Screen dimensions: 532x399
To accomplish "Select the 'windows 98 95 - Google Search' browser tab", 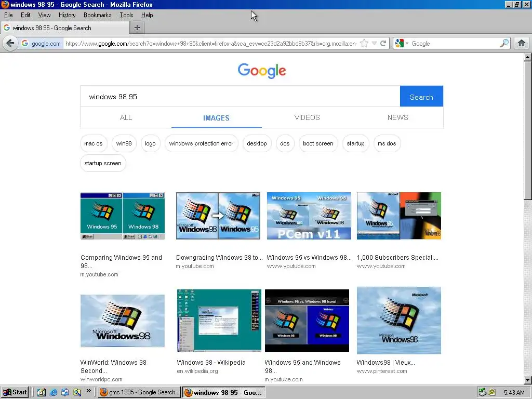I will tap(64, 28).
